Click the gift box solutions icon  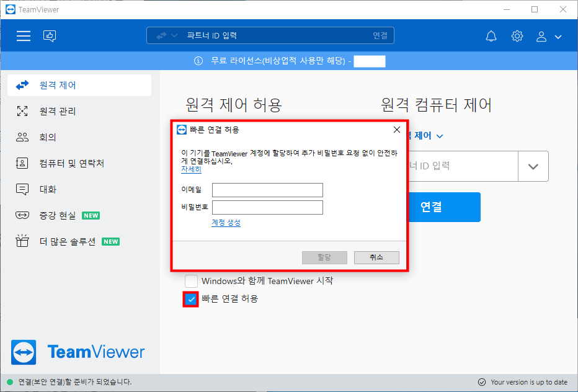pos(22,241)
